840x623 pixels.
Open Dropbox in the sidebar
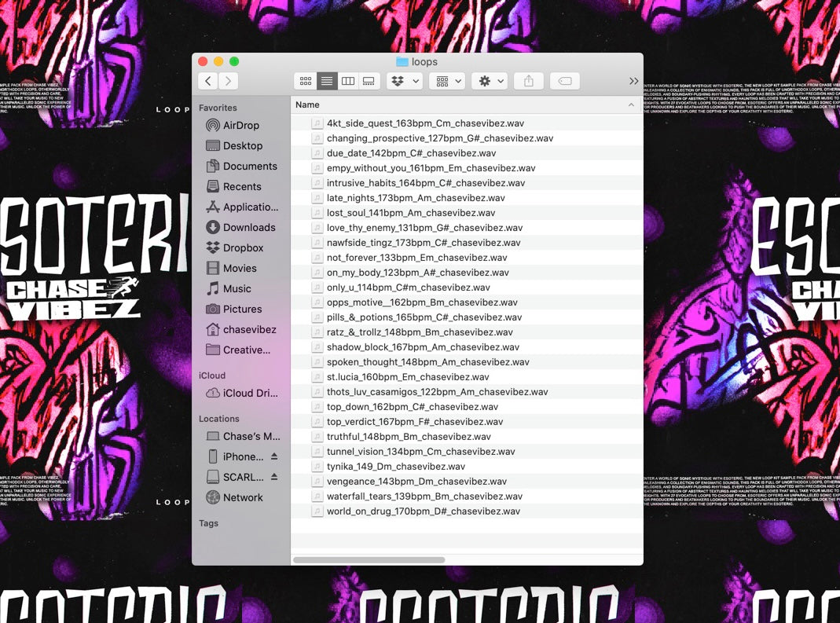(243, 248)
